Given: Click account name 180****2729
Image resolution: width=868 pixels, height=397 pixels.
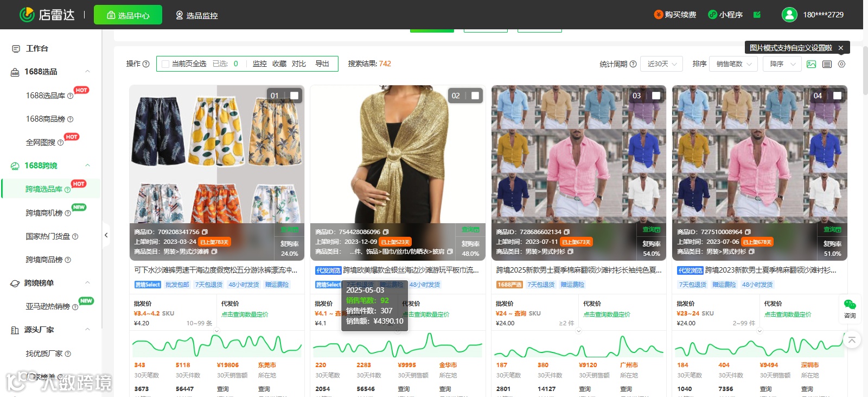Looking at the screenshot, I should (823, 15).
